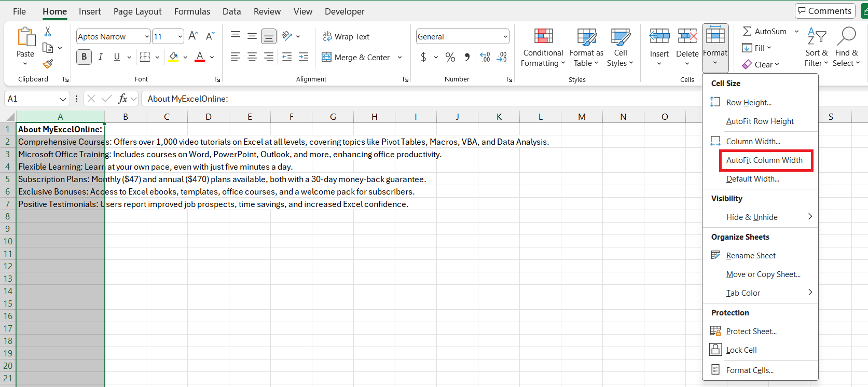Switch to the Formulas tab
The width and height of the screenshot is (868, 387).
[x=192, y=11]
